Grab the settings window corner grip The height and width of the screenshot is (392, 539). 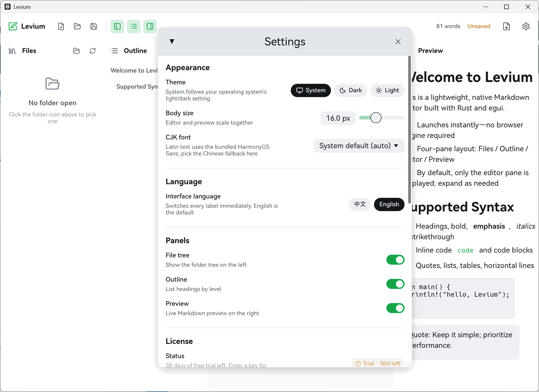tap(408, 363)
